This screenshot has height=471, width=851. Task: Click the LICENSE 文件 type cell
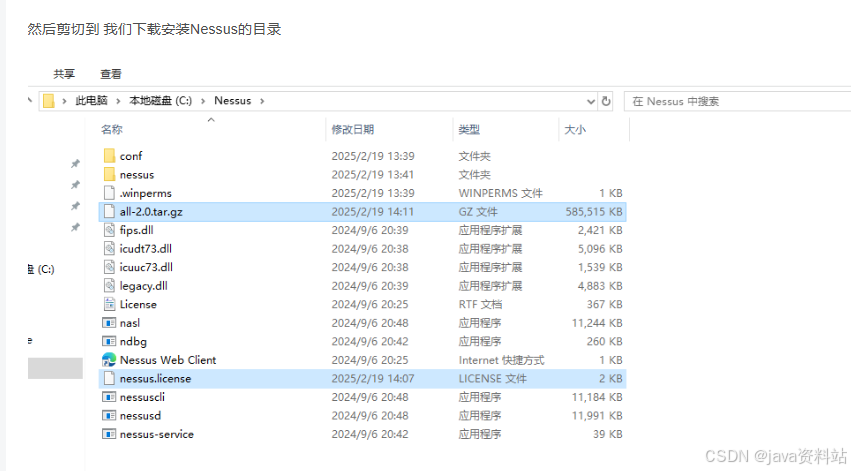click(x=492, y=378)
